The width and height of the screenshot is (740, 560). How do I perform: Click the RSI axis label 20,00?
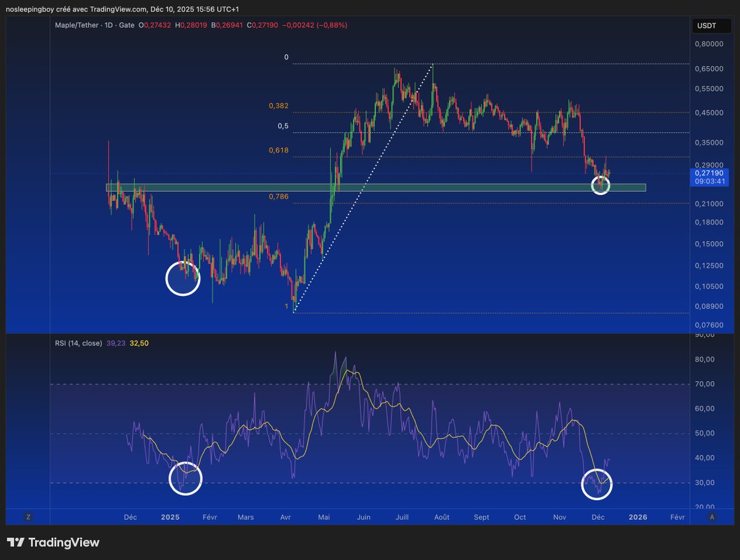click(x=705, y=508)
